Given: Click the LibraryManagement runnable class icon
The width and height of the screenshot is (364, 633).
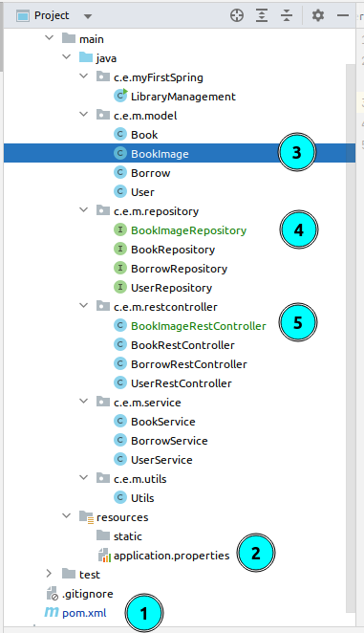Looking at the screenshot, I should pyautogui.click(x=120, y=96).
